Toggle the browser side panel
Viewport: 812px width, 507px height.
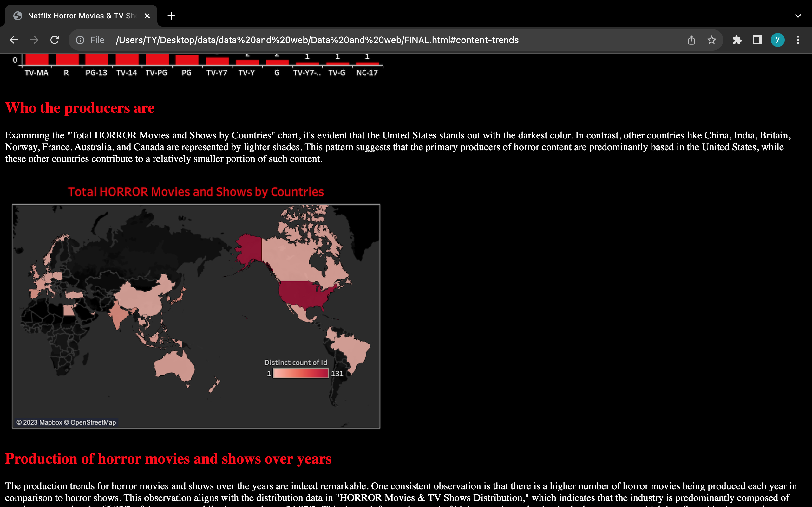tap(757, 40)
